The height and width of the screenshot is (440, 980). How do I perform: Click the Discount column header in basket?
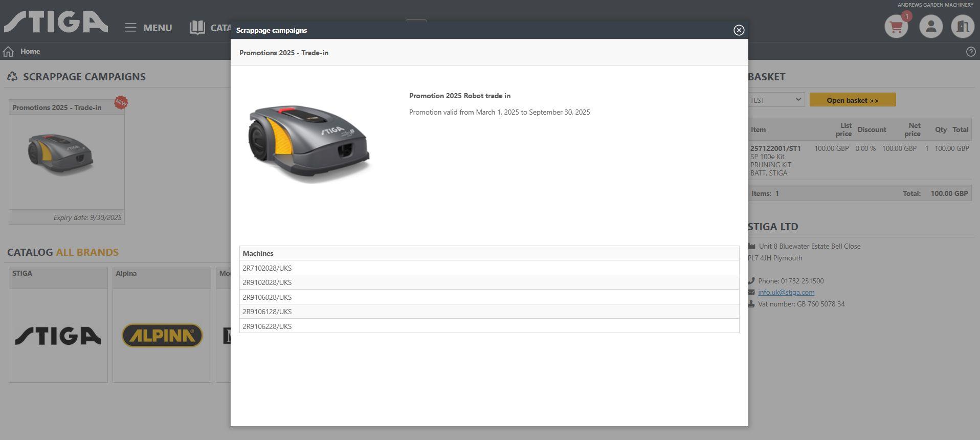tap(872, 129)
